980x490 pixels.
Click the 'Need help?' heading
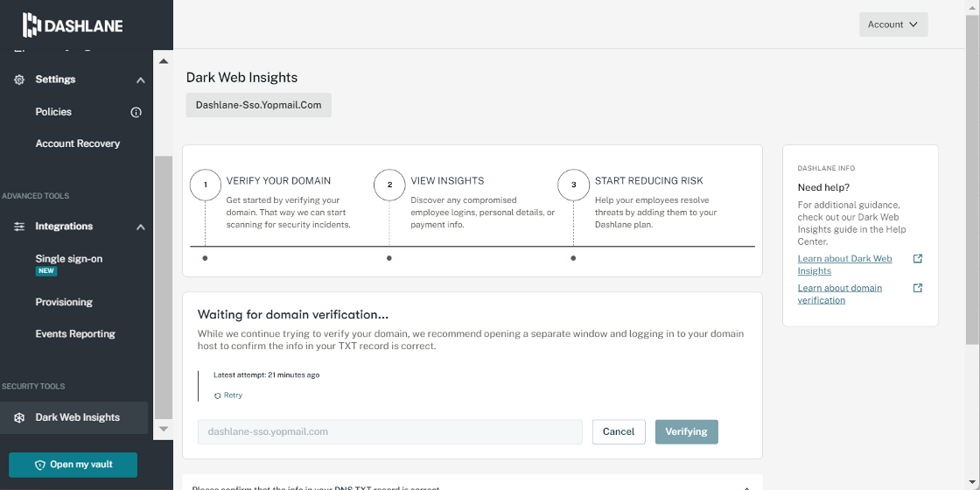pos(823,187)
